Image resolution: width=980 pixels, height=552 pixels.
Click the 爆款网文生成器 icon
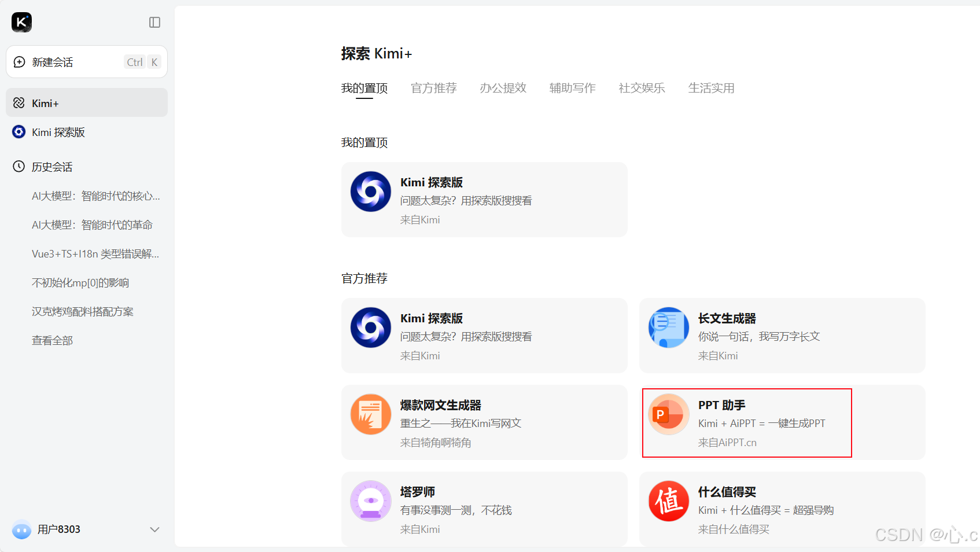(371, 414)
